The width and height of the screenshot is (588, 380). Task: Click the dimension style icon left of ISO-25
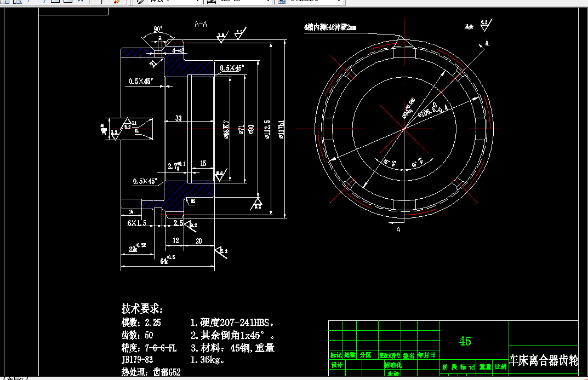pos(211,2)
